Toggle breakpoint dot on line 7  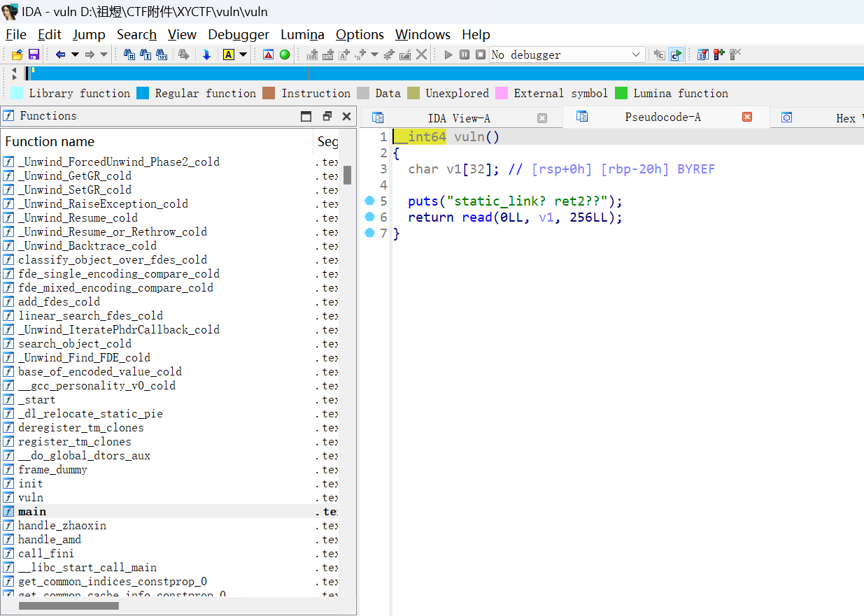coord(370,233)
